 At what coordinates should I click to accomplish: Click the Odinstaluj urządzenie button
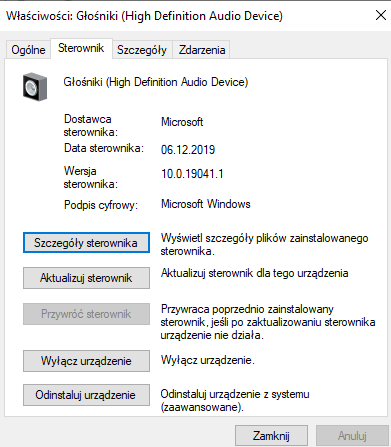(x=86, y=395)
